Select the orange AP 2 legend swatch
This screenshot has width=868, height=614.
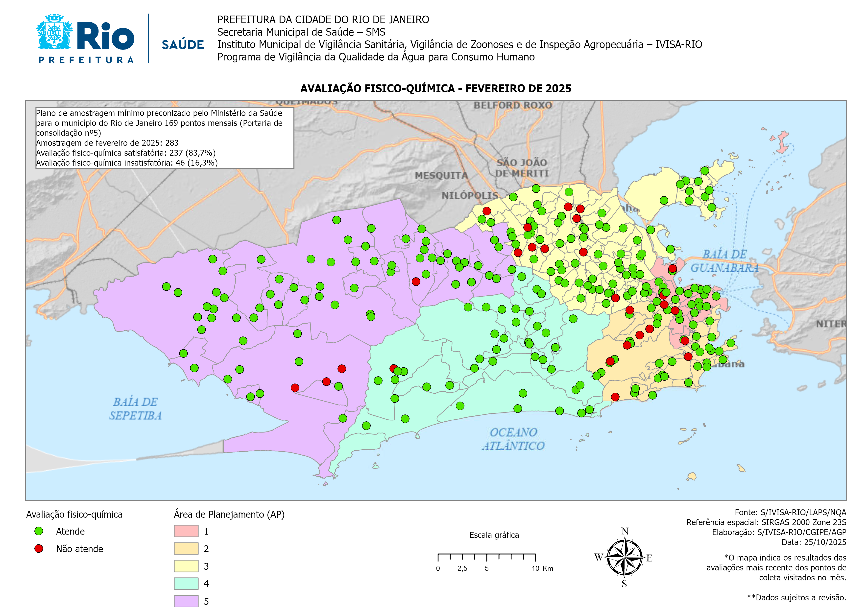point(186,549)
